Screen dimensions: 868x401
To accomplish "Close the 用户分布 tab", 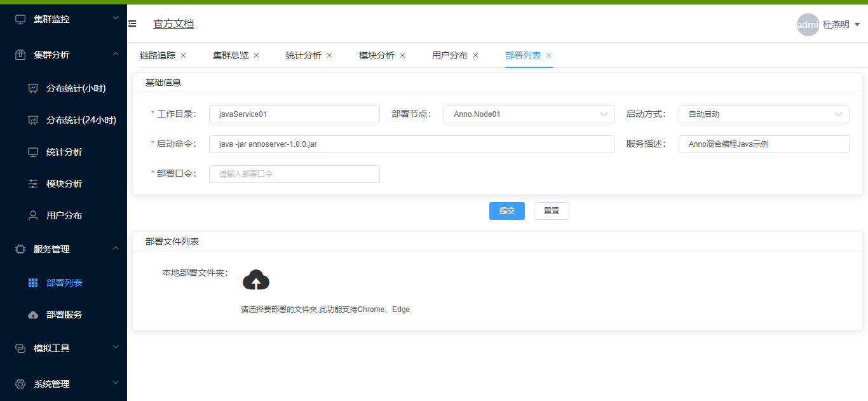I will pyautogui.click(x=475, y=55).
